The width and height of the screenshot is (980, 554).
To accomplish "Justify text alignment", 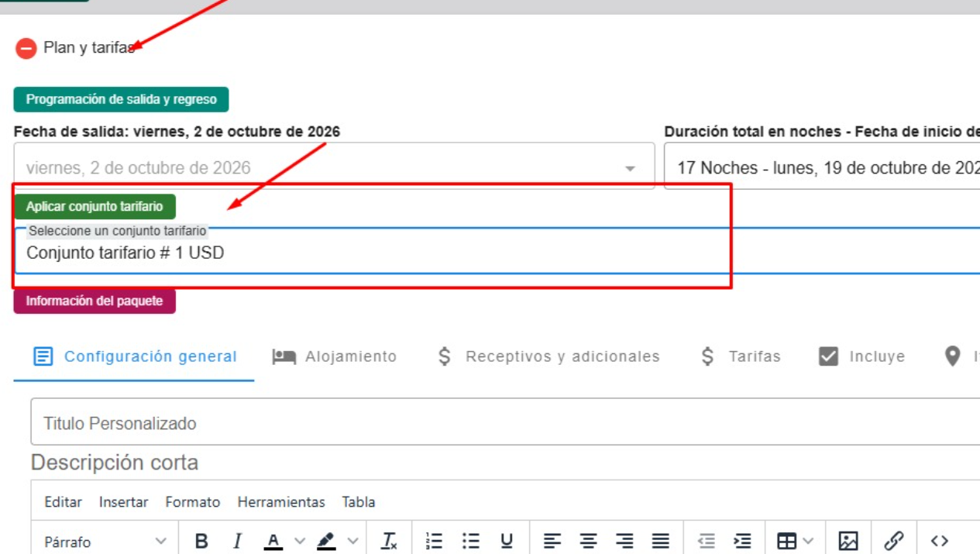I will [x=661, y=541].
